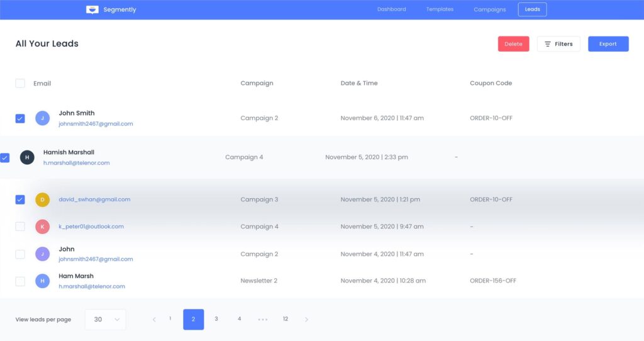Click November 5, 2020 | 1:21 pm
This screenshot has width=644, height=341.
point(380,199)
